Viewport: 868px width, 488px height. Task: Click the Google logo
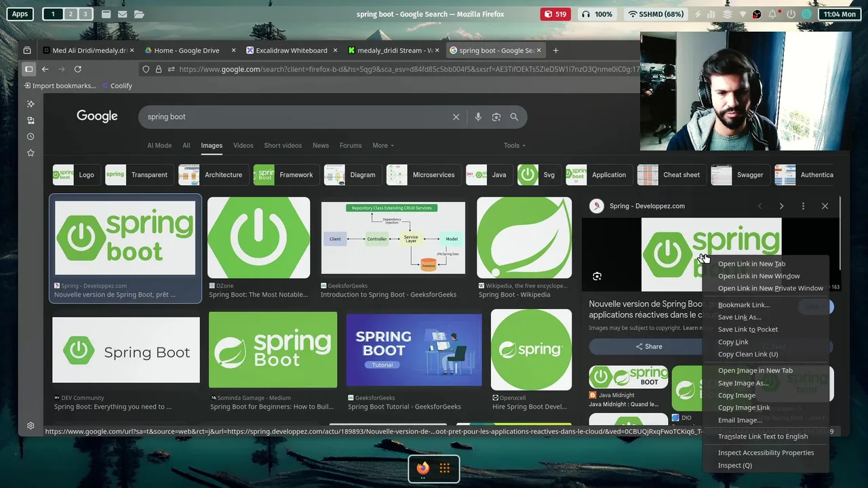click(x=97, y=116)
